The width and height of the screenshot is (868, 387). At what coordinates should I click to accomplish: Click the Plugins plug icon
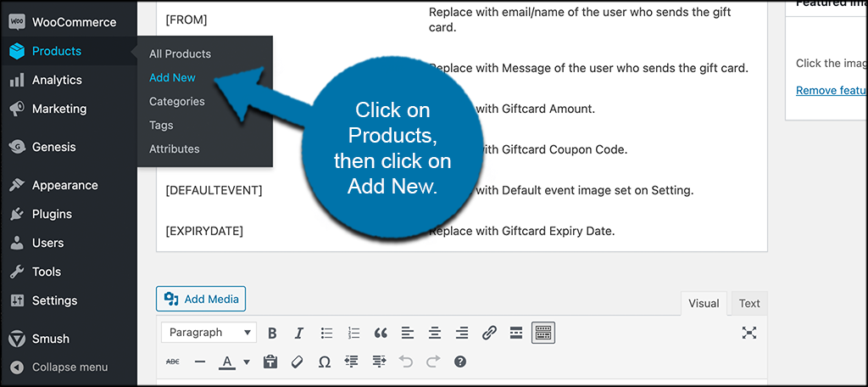(x=17, y=214)
